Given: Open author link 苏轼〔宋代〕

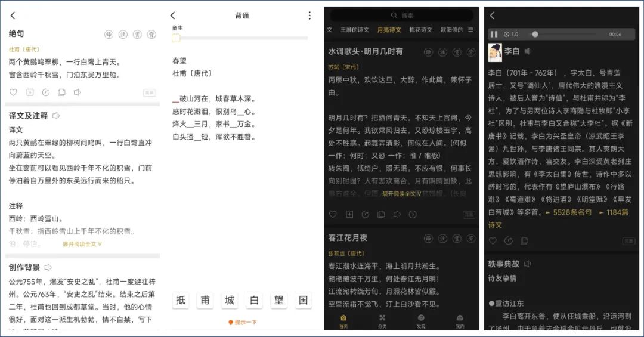Looking at the screenshot, I should 343,67.
